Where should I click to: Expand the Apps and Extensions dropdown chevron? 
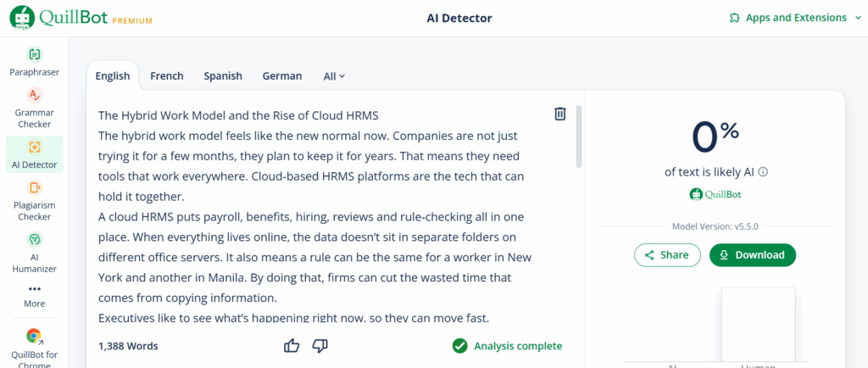tap(858, 18)
